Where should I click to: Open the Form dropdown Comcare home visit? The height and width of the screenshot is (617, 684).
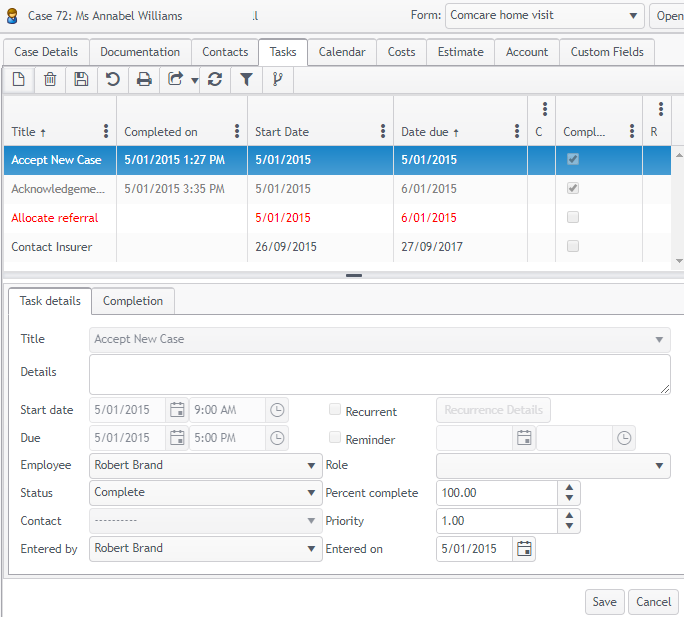(544, 16)
